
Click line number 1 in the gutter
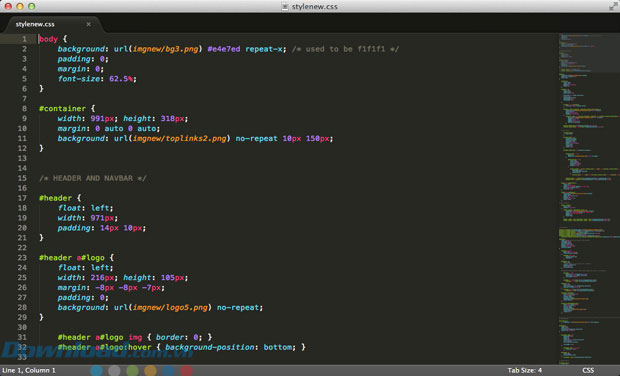click(24, 39)
